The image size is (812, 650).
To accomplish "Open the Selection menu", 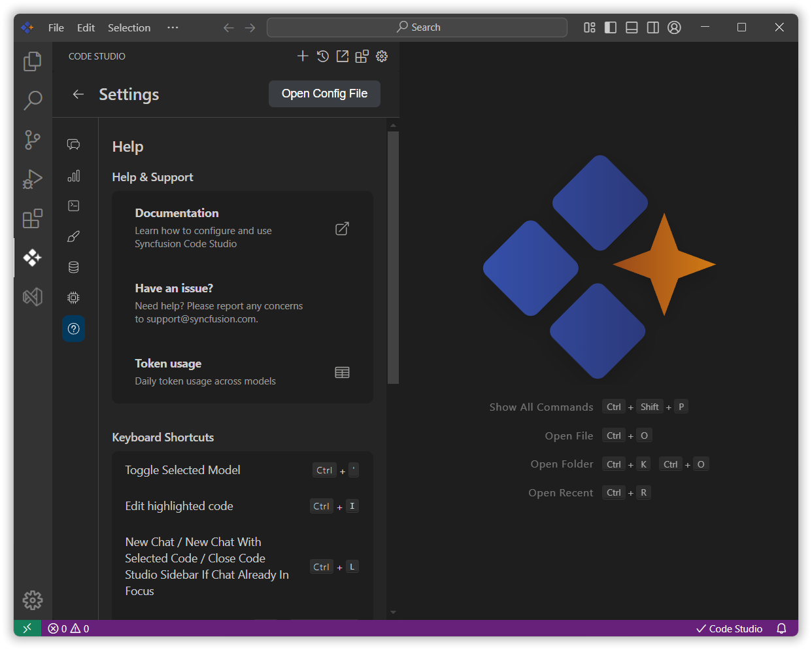I will (x=129, y=27).
